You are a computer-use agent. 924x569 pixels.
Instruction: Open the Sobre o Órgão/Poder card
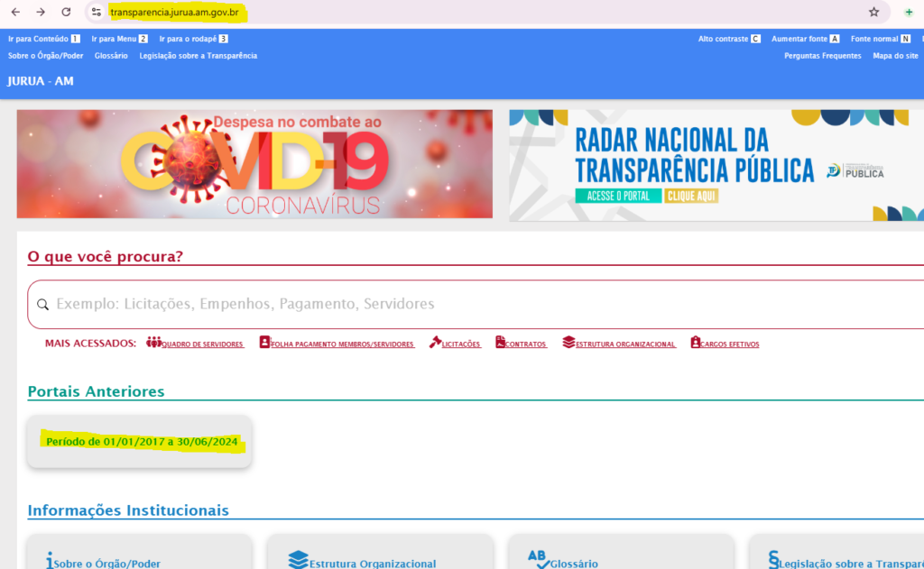click(x=140, y=552)
